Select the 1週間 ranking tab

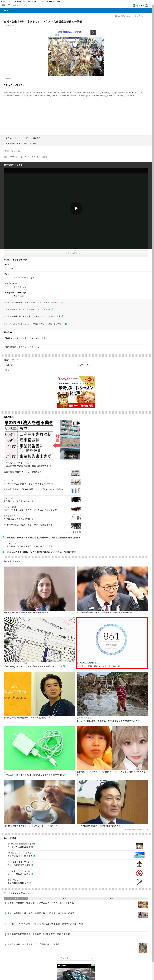64,898
